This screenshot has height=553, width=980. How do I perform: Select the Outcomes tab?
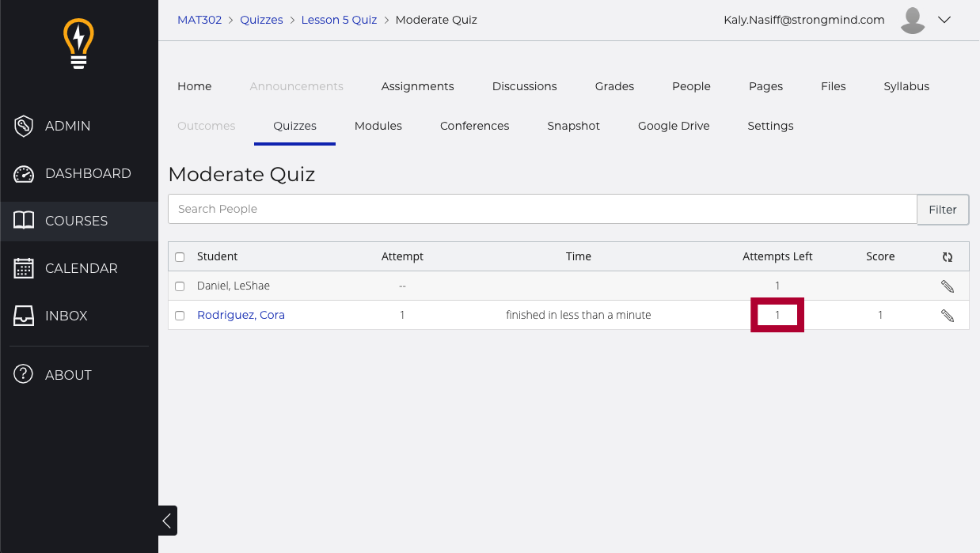(x=206, y=126)
